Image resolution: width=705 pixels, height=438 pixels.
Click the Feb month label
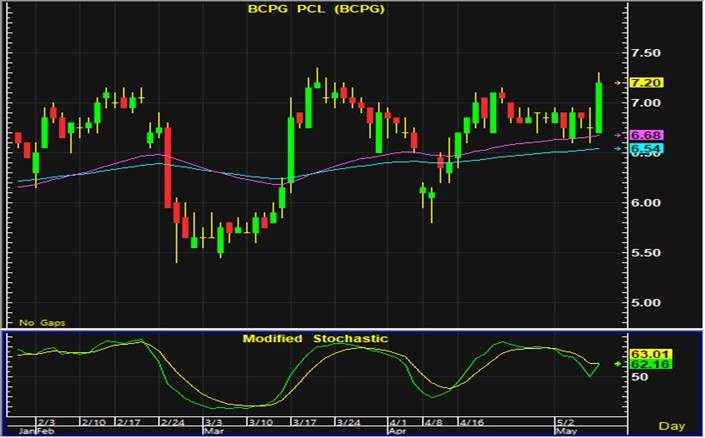coord(45,431)
